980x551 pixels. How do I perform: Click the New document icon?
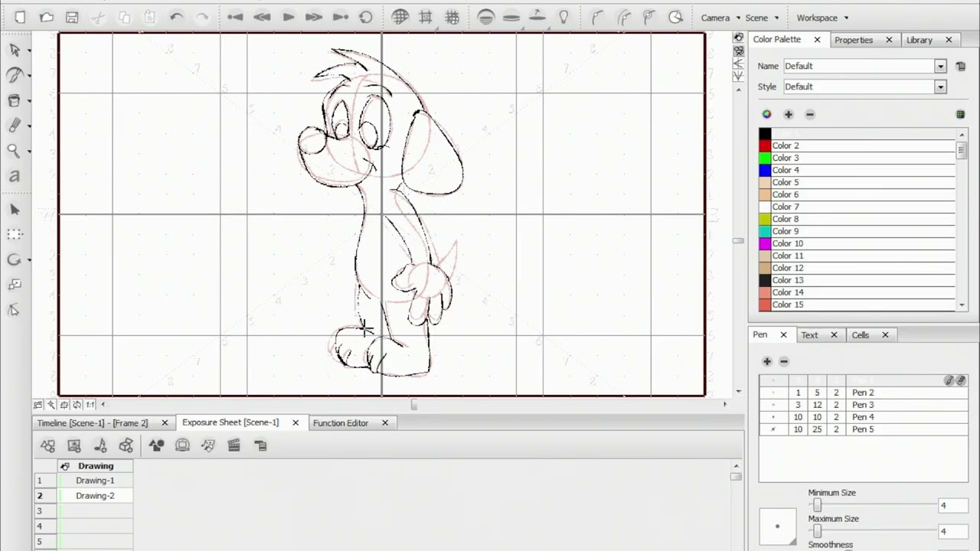(x=20, y=17)
